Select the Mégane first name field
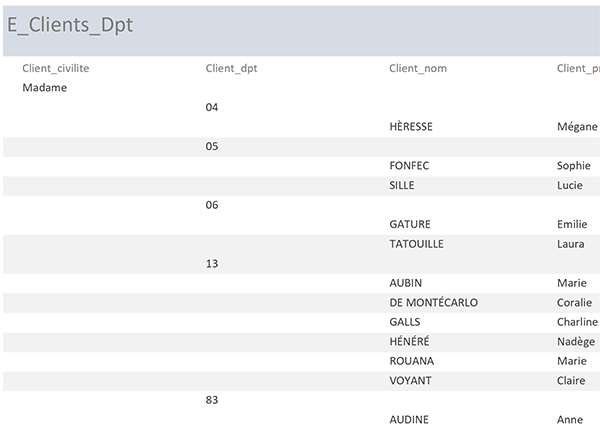The width and height of the screenshot is (600, 428). click(x=577, y=127)
